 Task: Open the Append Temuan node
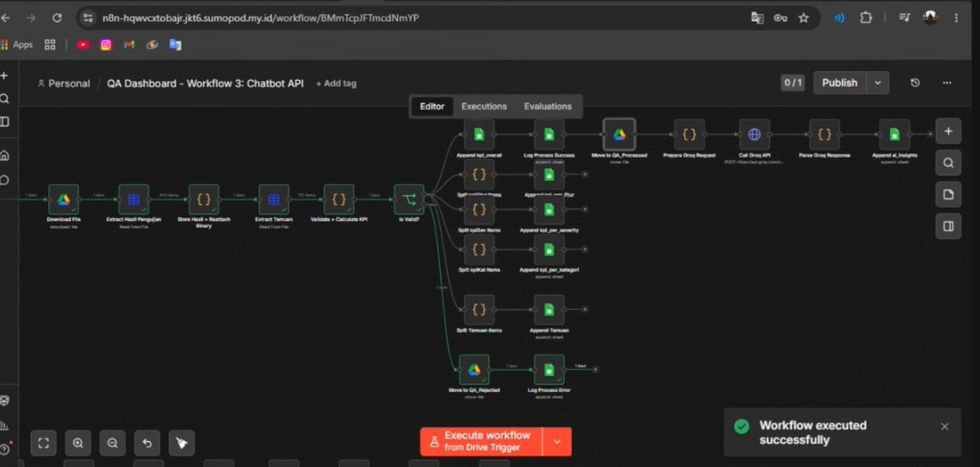550,309
